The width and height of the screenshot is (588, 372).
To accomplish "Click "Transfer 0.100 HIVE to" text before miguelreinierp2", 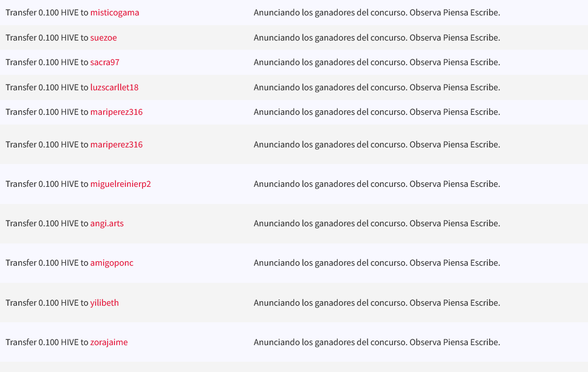I will click(x=47, y=184).
